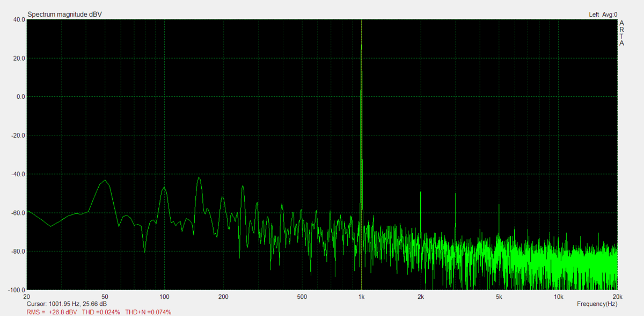Click the red RMS +26.8 dBV readout
This screenshot has width=644, height=316.
tap(52, 312)
